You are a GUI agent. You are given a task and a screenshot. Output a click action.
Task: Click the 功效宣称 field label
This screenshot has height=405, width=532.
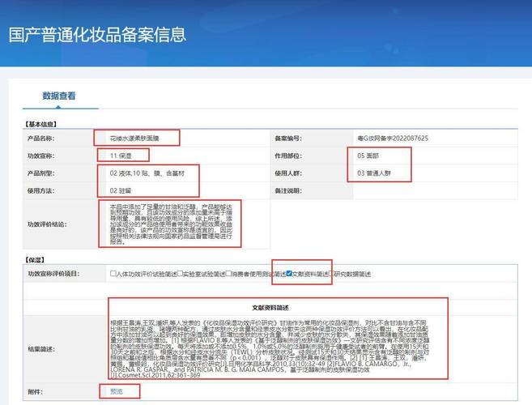point(40,156)
